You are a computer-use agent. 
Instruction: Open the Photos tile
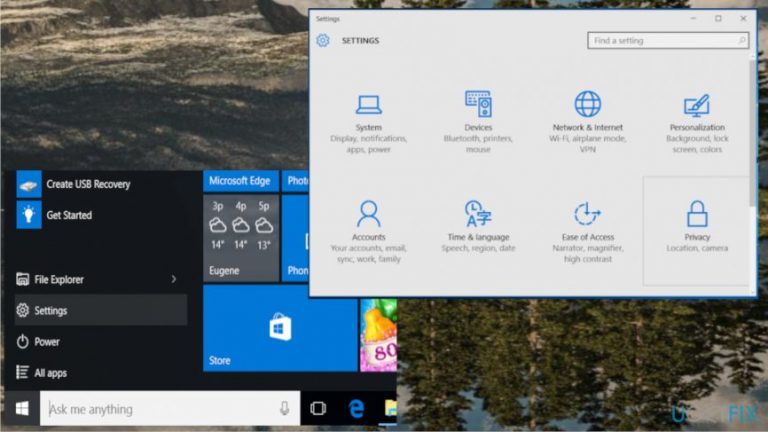pyautogui.click(x=295, y=181)
